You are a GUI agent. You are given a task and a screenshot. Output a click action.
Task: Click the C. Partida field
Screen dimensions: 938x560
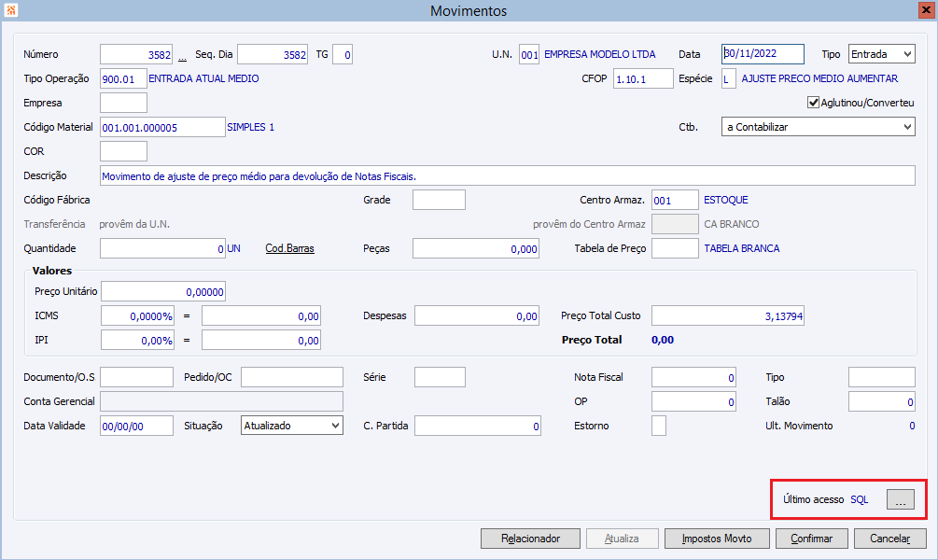tap(477, 426)
